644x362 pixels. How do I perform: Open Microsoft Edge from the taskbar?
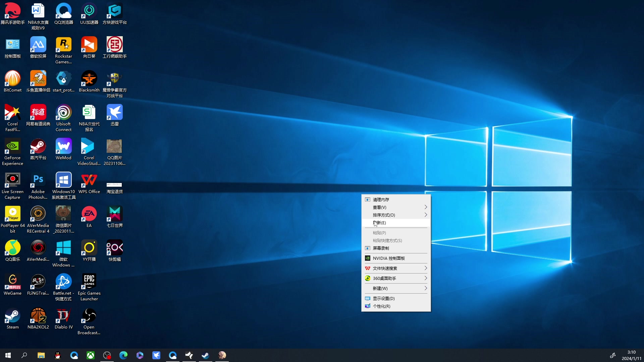[x=123, y=355]
